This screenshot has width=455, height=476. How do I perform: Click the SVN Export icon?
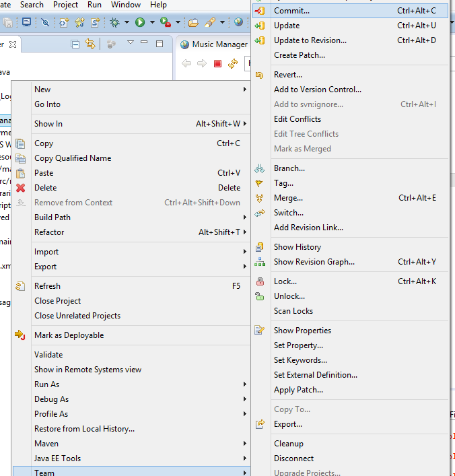tap(260, 424)
